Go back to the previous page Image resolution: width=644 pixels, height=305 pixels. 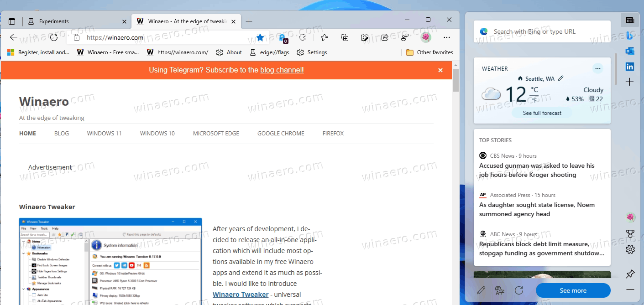coord(14,37)
